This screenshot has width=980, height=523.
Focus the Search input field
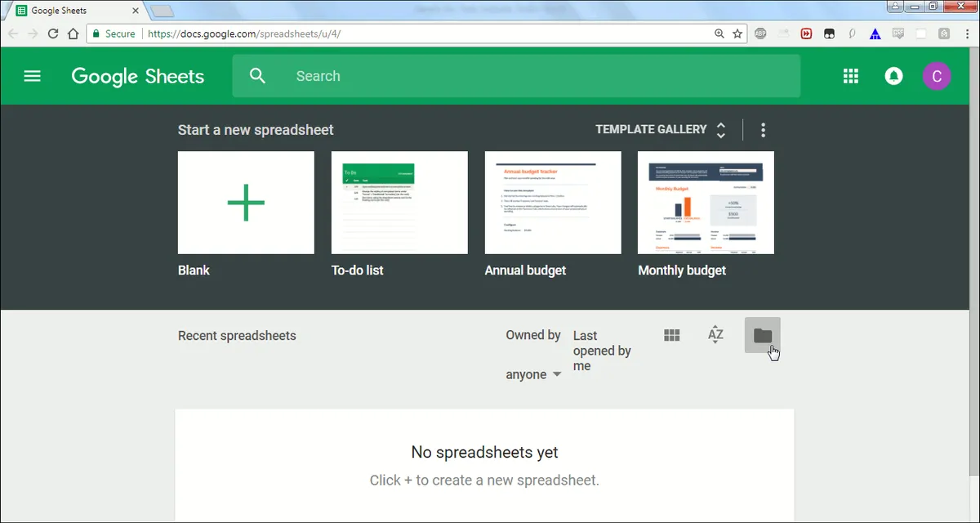516,76
